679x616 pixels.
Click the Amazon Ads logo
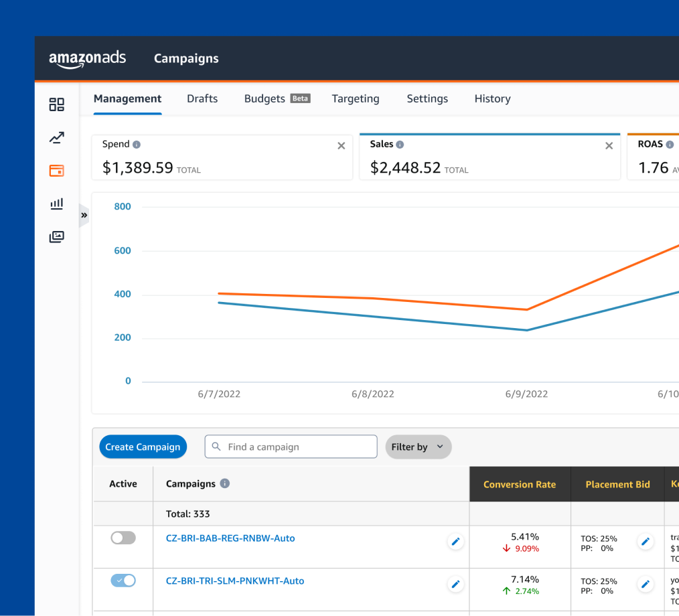[88, 59]
